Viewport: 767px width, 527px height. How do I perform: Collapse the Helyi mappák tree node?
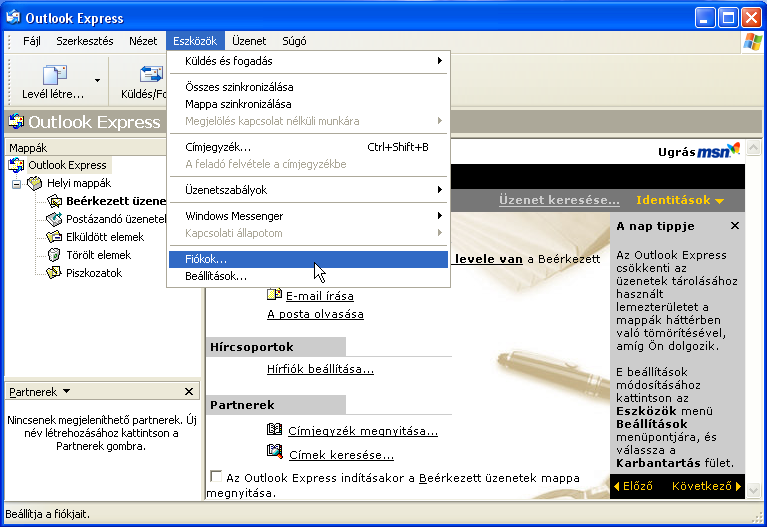[x=17, y=184]
